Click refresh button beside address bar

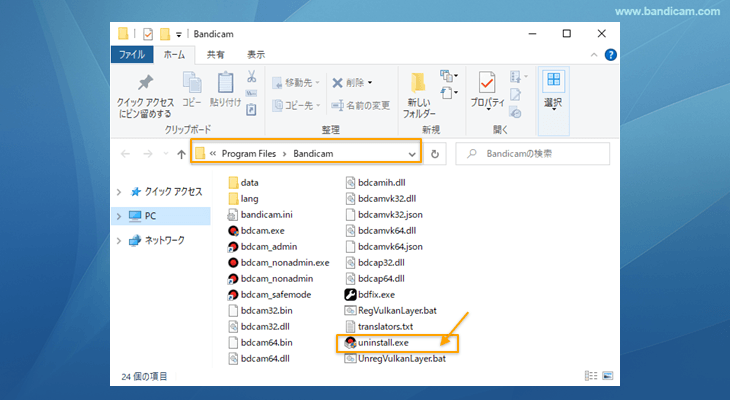[x=435, y=154]
